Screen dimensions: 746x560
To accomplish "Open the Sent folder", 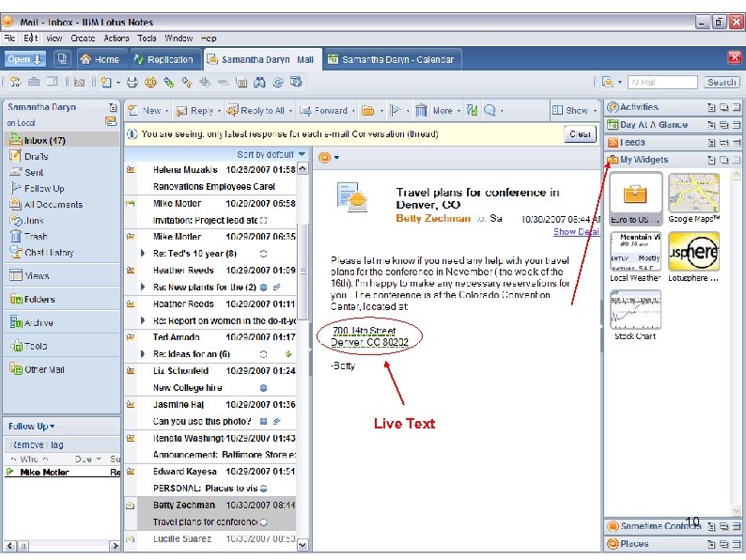I will click(x=34, y=172).
